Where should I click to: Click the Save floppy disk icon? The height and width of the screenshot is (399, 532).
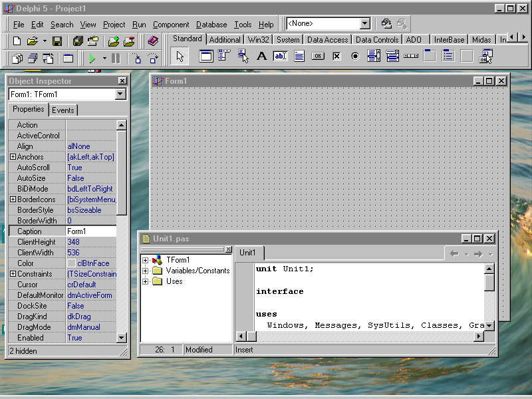[x=57, y=41]
